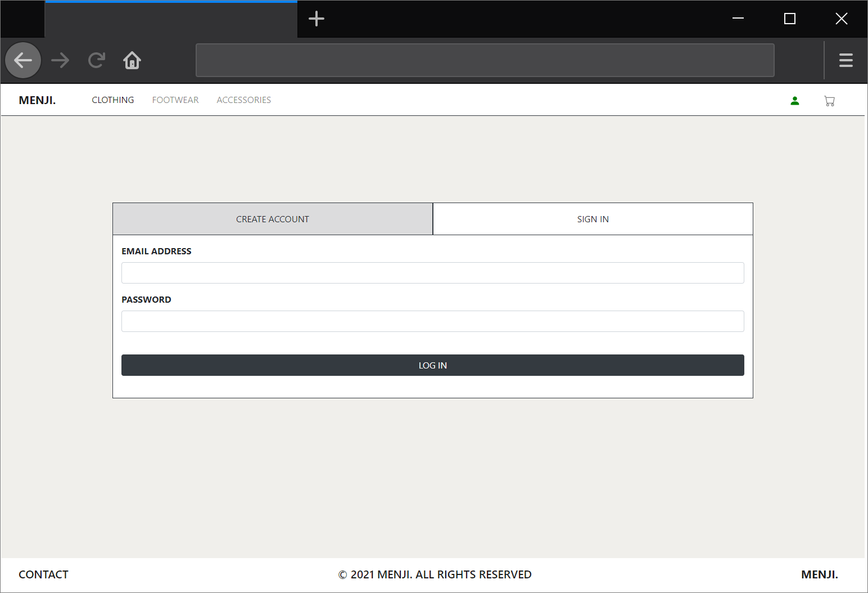This screenshot has height=593, width=868.
Task: Click the MENJI. footer logo
Action: pos(819,574)
